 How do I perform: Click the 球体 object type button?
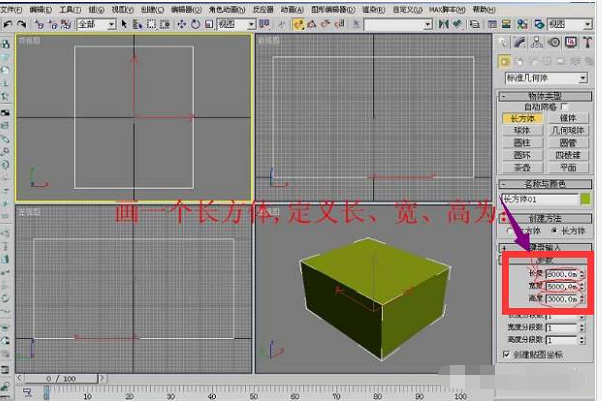coord(523,131)
